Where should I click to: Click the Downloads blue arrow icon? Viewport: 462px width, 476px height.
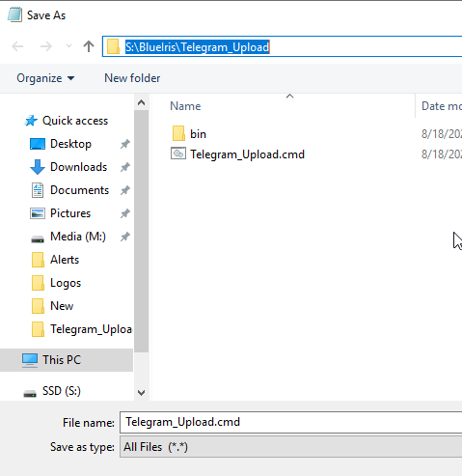coord(38,167)
